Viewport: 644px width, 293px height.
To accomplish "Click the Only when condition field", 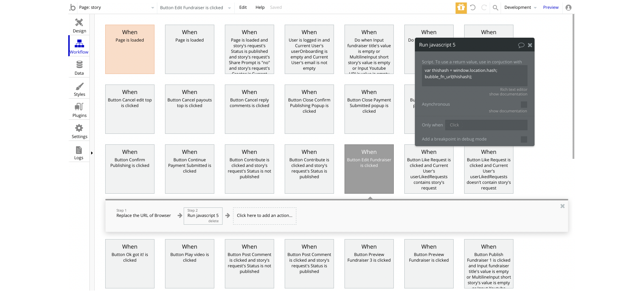I will click(486, 125).
